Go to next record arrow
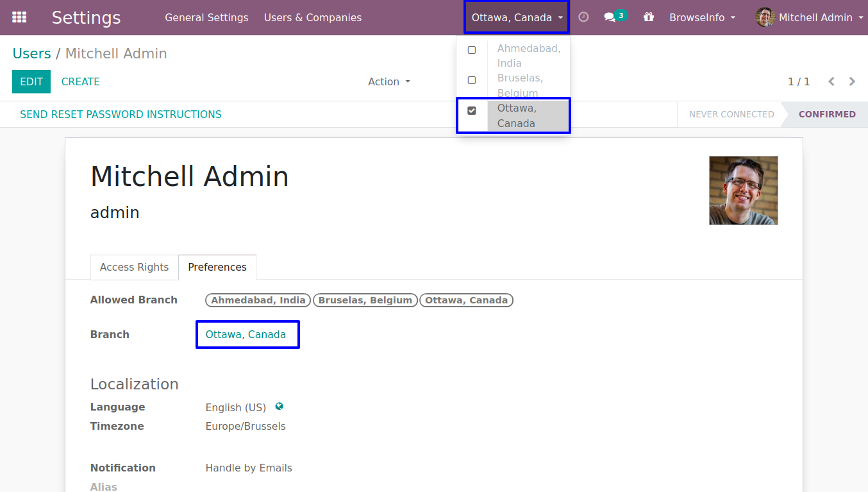 coord(852,81)
